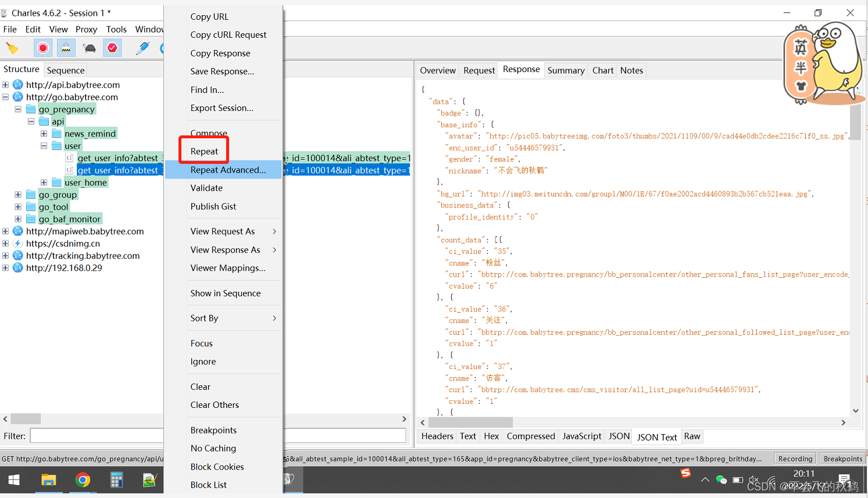Switch to the Sequence tab

tap(66, 70)
